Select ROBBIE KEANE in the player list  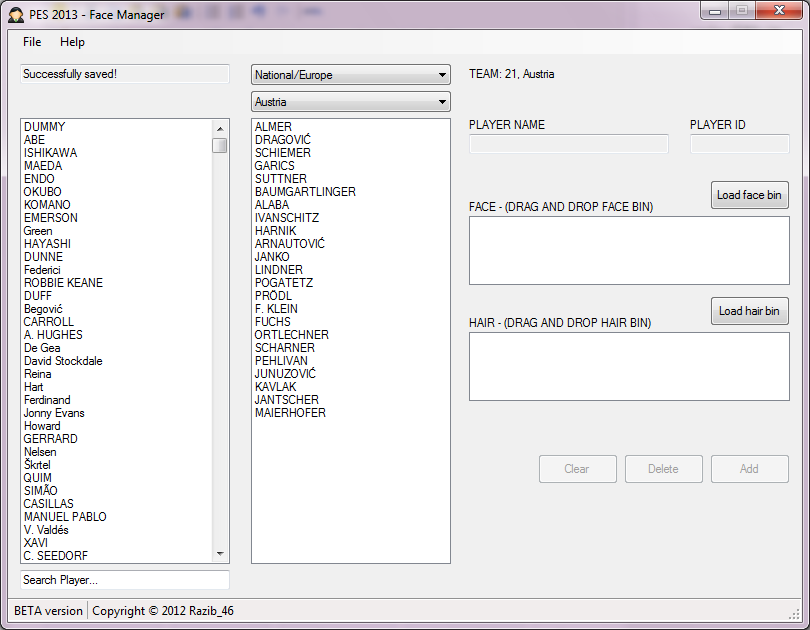tap(117, 283)
